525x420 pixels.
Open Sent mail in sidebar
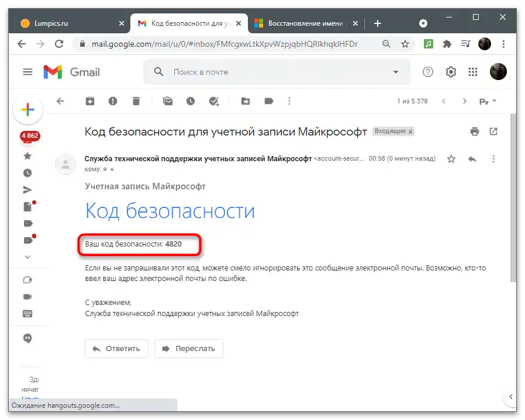[27, 190]
